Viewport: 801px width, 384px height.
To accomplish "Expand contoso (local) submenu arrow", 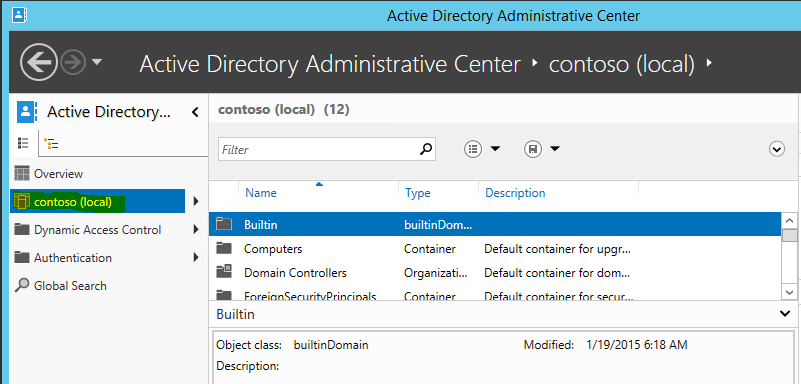I will (196, 202).
